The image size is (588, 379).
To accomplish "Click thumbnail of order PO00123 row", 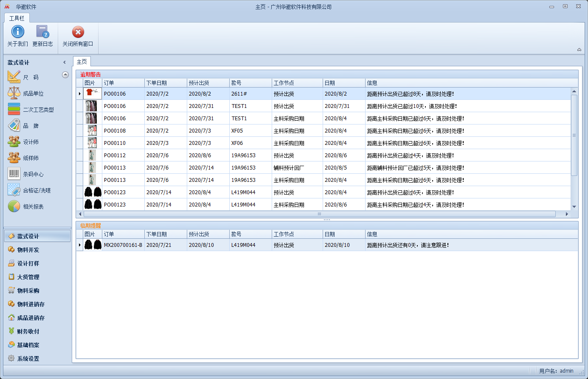I will point(93,192).
